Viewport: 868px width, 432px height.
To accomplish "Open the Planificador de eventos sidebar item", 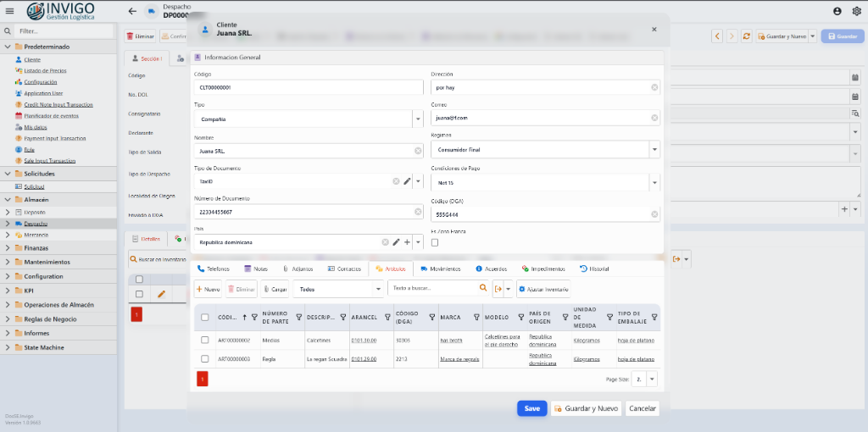I will [51, 115].
